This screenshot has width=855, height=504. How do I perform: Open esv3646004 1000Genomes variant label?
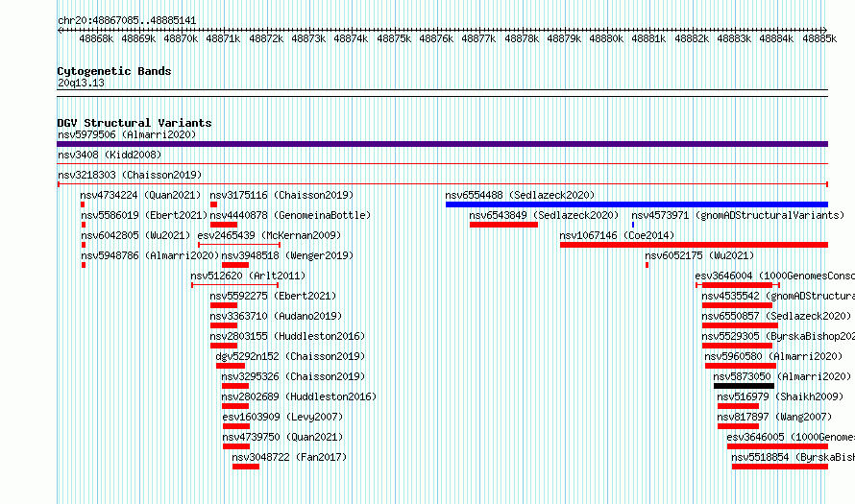pyautogui.click(x=775, y=276)
